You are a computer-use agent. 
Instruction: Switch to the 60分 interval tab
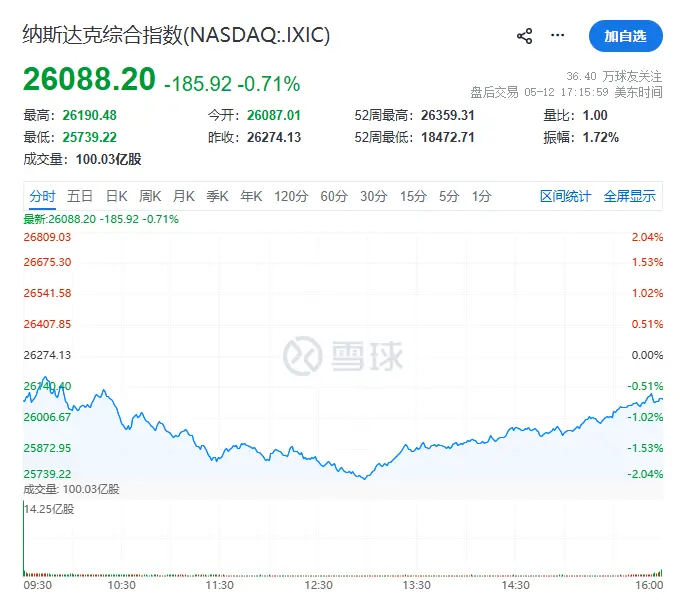pyautogui.click(x=334, y=196)
